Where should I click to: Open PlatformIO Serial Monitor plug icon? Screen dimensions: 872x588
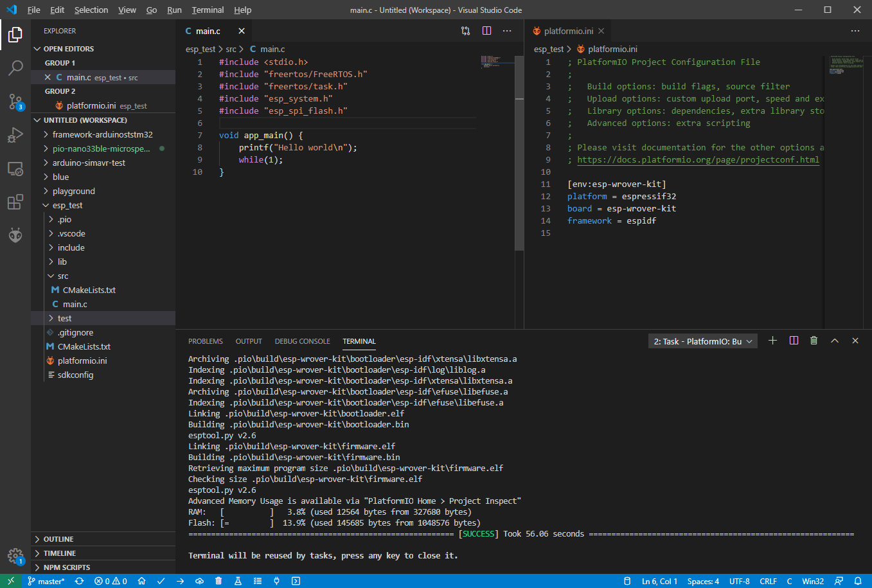[x=276, y=581]
